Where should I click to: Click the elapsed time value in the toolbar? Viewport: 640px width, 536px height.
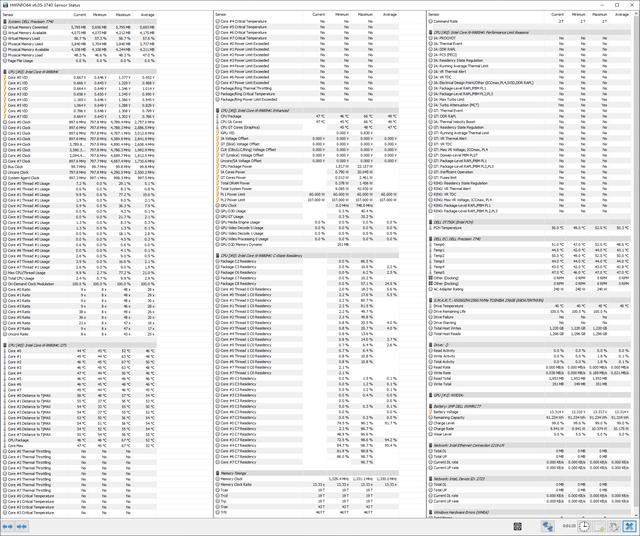[569, 526]
